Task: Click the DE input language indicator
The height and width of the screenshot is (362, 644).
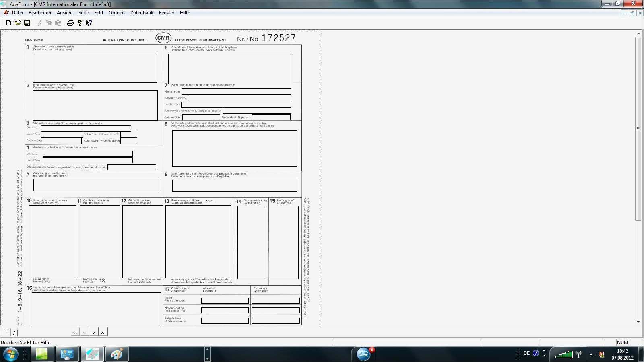Action: (526, 354)
